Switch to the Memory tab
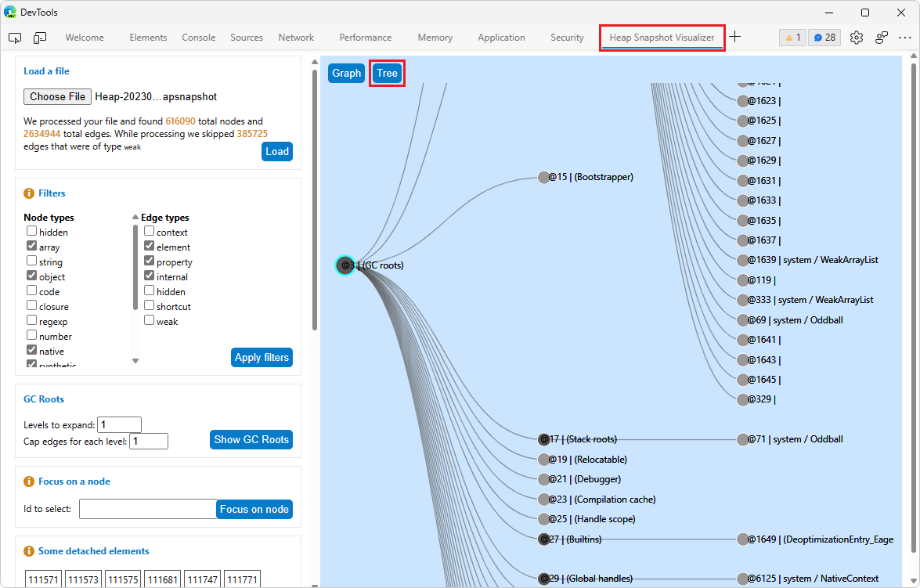Screen dimensions: 920x588 pyautogui.click(x=435, y=37)
